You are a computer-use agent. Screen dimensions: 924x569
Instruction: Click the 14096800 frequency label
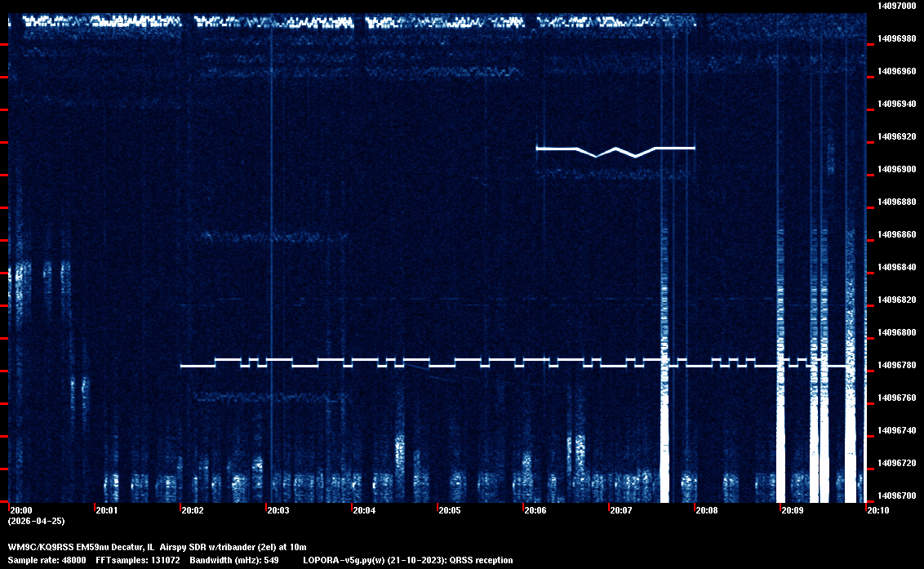coord(896,332)
